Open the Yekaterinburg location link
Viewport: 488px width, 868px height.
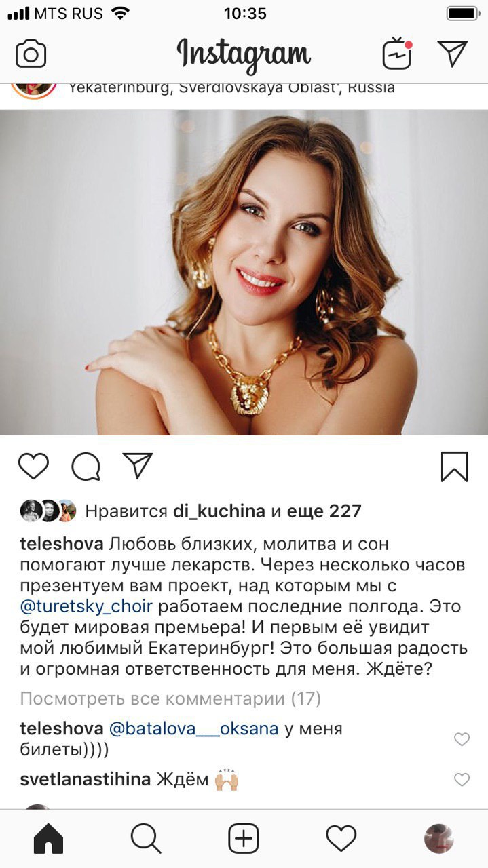point(232,87)
